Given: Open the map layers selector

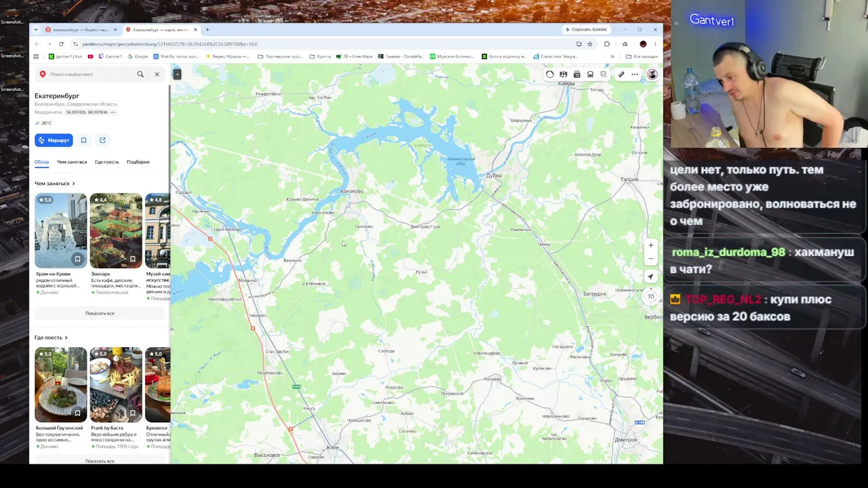Looking at the screenshot, I should point(604,75).
